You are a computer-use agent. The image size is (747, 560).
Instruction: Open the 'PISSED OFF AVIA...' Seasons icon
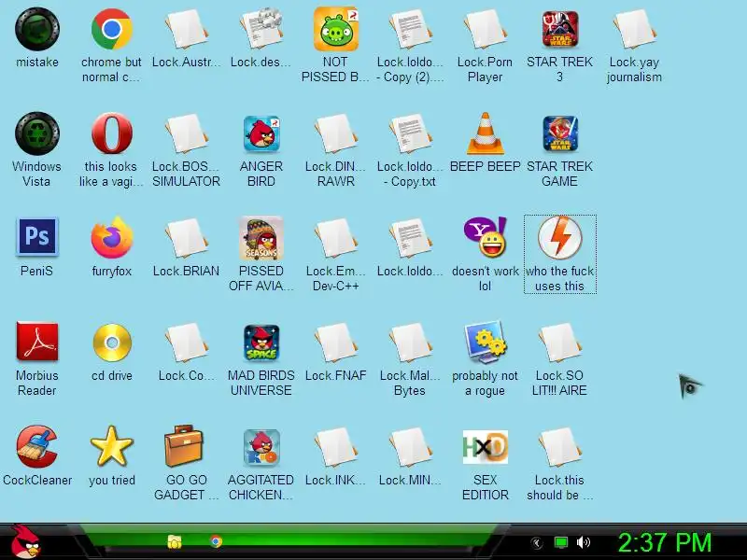[x=261, y=238]
